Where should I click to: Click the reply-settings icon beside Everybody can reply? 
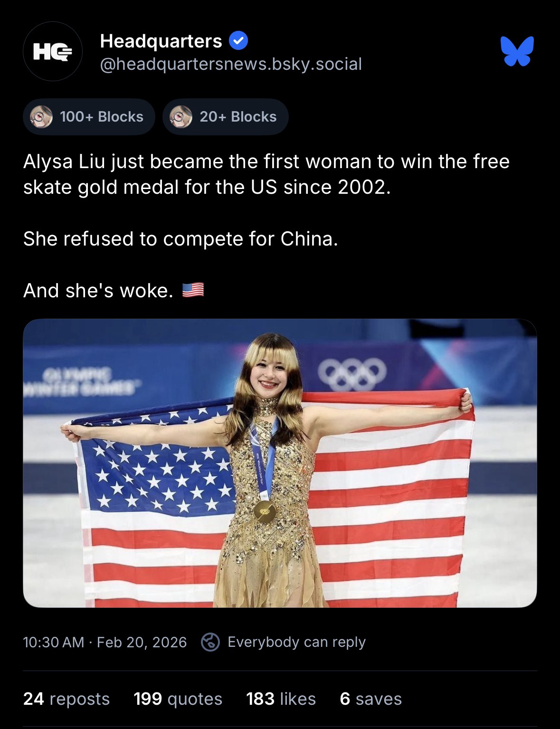pos(210,642)
